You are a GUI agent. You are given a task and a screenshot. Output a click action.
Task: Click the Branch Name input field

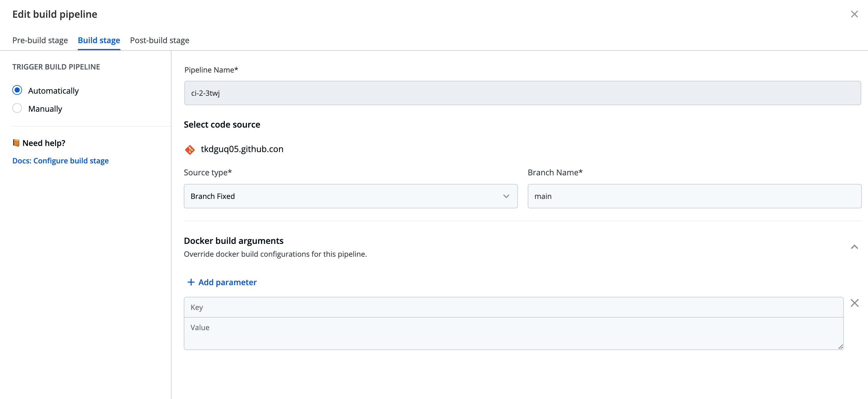pos(691,196)
